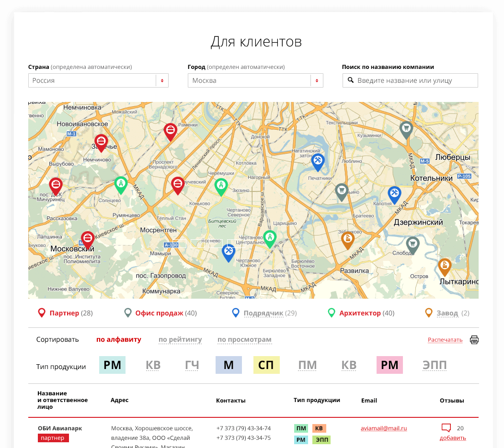Open gray sales office pin near Братеево
This screenshot has height=448, width=504.
tap(342, 192)
